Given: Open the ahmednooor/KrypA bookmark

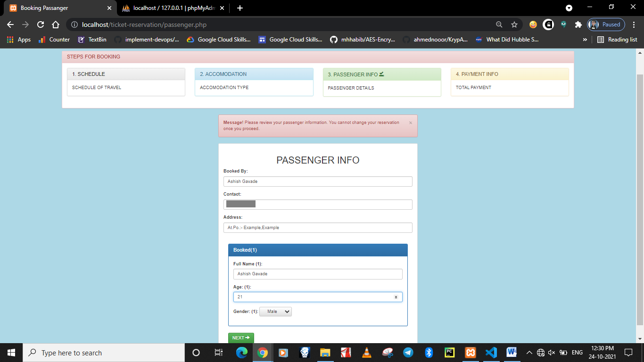Looking at the screenshot, I should (x=435, y=40).
